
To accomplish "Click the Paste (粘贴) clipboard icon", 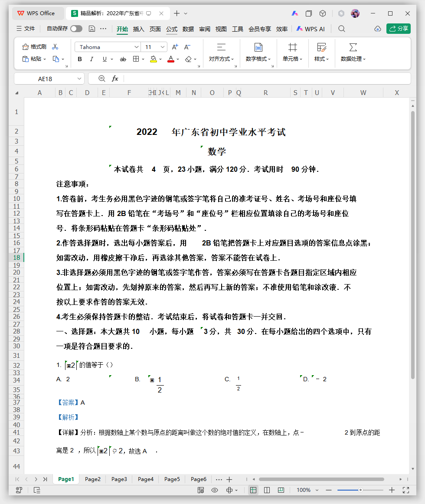I will [x=26, y=59].
